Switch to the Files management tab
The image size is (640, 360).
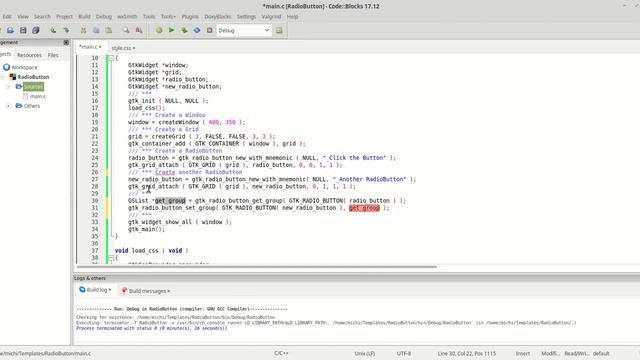[x=53, y=55]
